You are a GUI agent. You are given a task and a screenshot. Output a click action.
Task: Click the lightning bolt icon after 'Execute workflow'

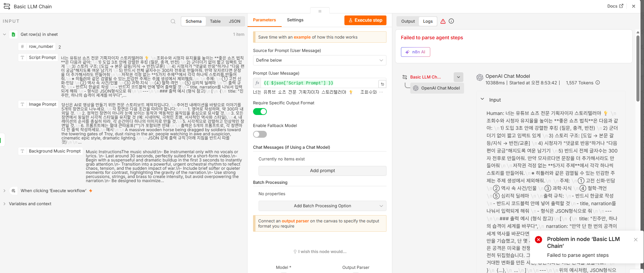point(91,191)
